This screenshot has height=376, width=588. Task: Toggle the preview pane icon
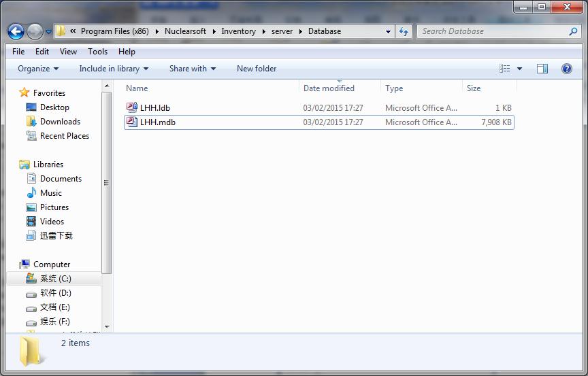coord(542,69)
